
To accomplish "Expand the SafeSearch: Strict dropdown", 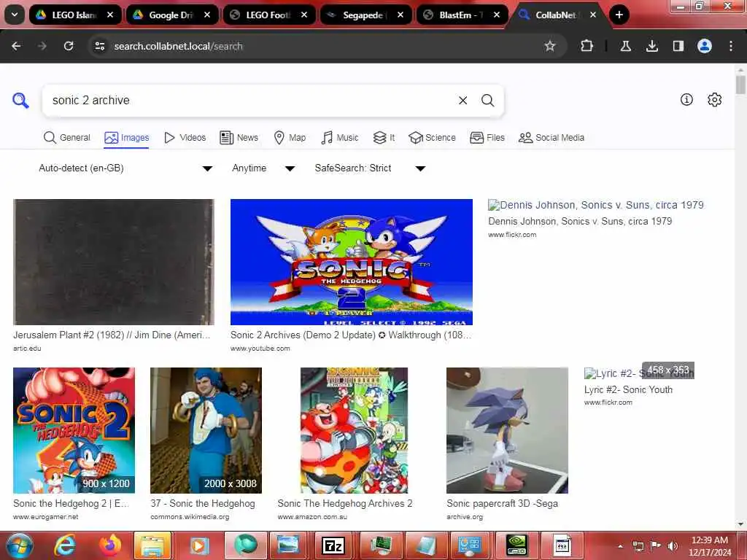I will (370, 168).
